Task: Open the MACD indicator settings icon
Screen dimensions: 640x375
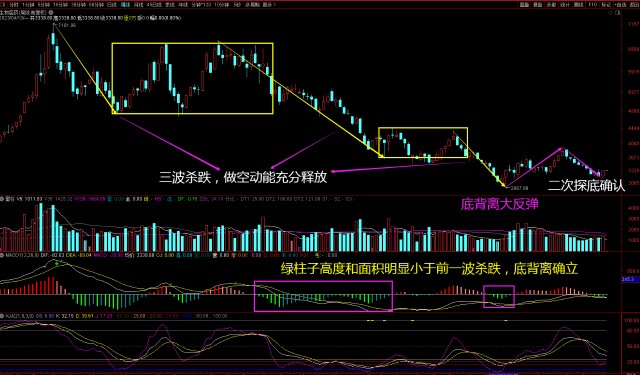Action: (2, 255)
